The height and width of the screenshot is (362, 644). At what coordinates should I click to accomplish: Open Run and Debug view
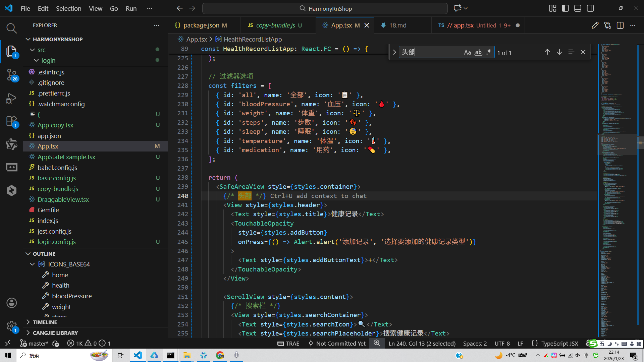pyautogui.click(x=11, y=98)
